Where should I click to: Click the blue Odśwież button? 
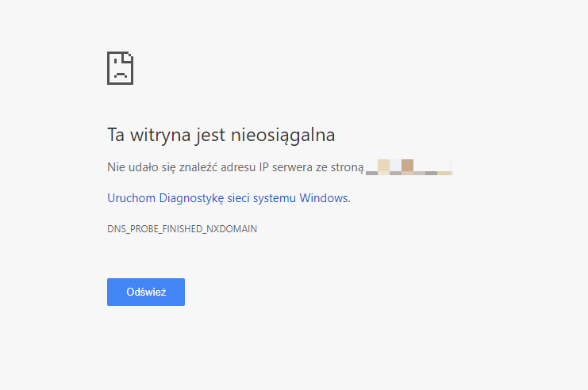coord(146,292)
